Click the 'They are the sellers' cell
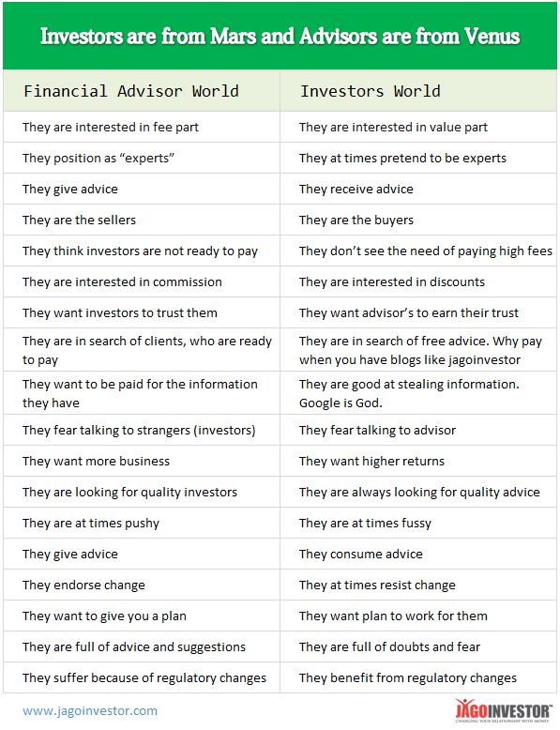This screenshot has width=560, height=730. click(x=142, y=220)
